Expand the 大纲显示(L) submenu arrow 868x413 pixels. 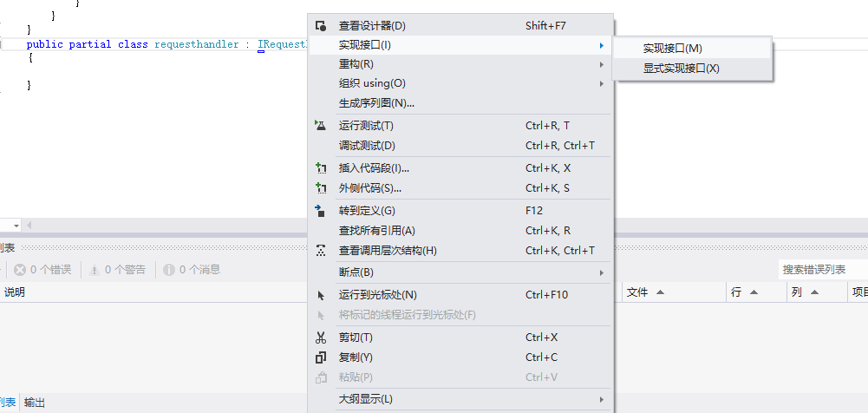(x=601, y=399)
